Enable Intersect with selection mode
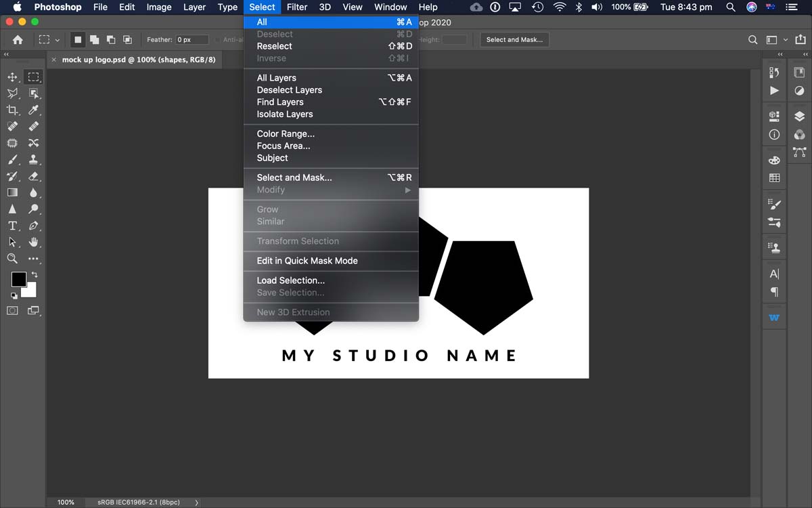Screen dimensions: 812x508 (x=127, y=40)
